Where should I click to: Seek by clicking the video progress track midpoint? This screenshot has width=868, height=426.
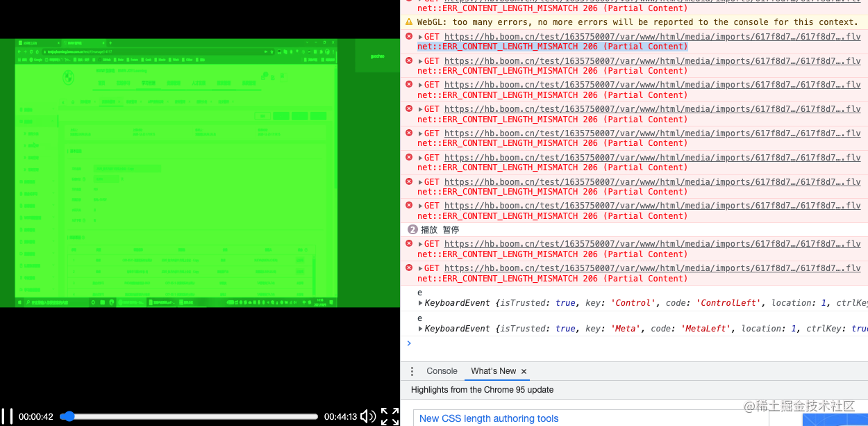coord(189,416)
